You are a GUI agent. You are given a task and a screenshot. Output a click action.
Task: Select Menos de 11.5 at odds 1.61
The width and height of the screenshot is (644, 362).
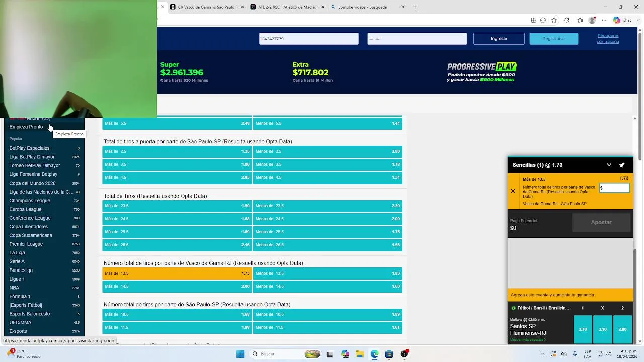point(328,327)
